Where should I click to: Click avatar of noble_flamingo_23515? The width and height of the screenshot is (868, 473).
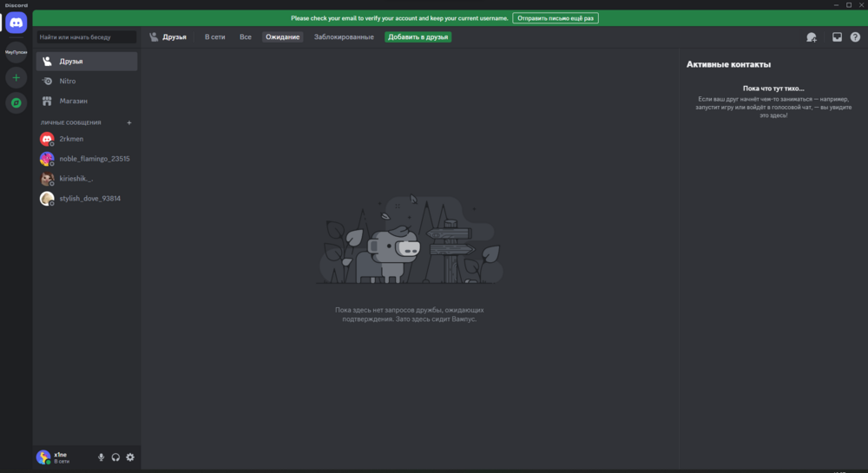pos(47,159)
